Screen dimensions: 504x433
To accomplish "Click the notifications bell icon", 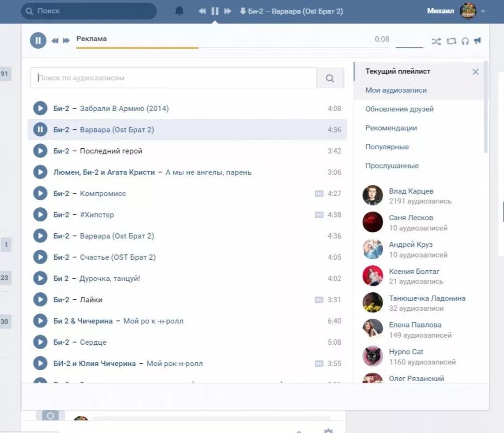I will pyautogui.click(x=179, y=11).
